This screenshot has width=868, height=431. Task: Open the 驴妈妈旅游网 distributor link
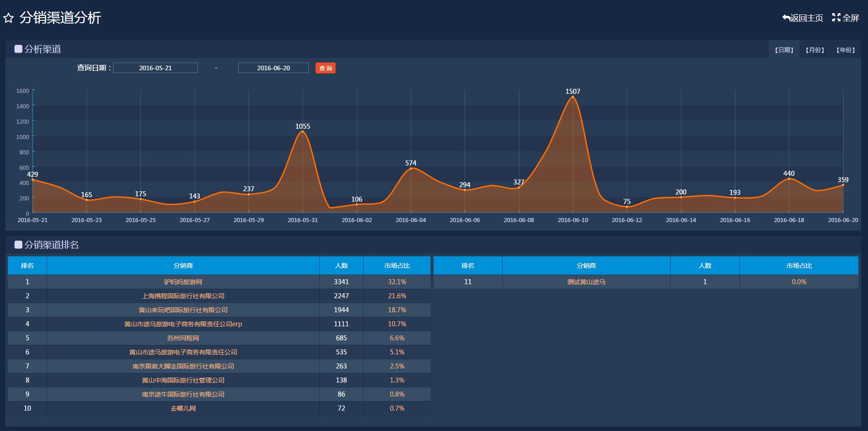pyautogui.click(x=183, y=282)
